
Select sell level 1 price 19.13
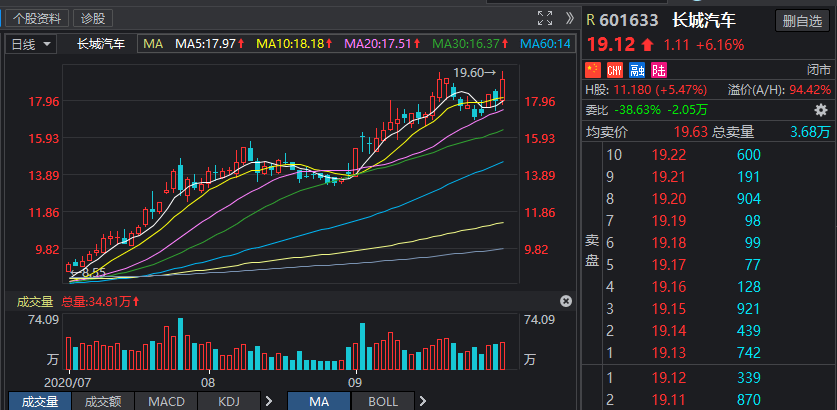point(669,352)
